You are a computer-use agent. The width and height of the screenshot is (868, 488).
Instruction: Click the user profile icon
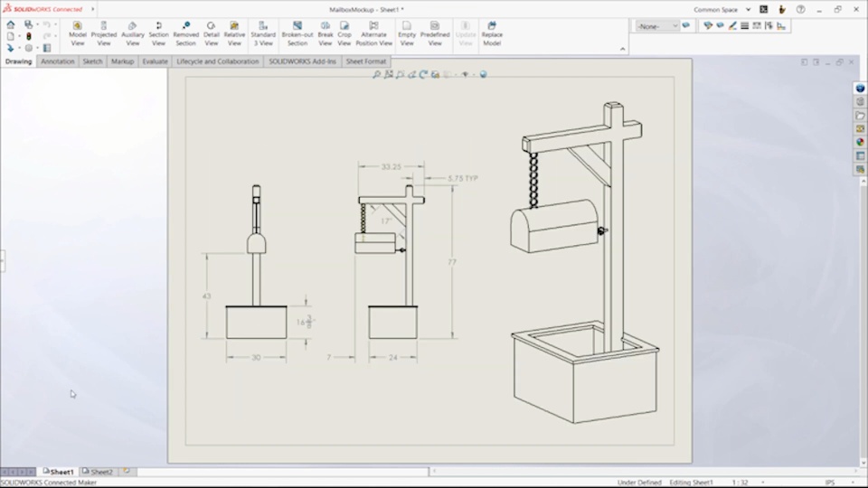[781, 9]
